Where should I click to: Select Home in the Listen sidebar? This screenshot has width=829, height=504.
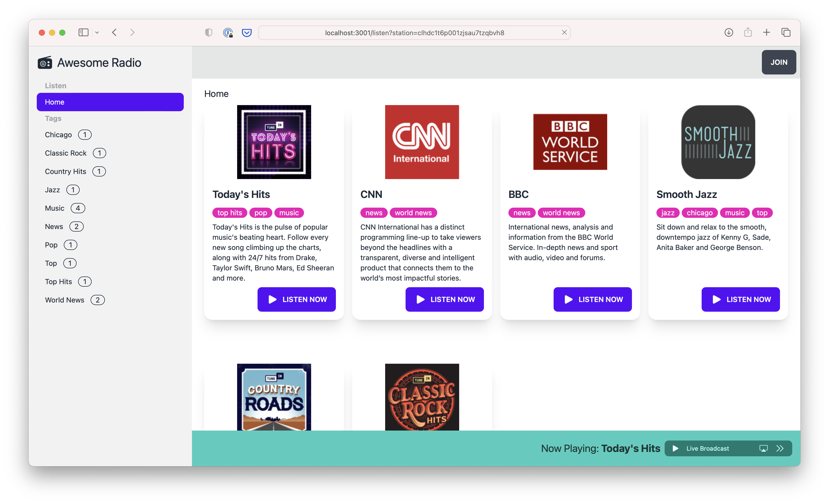click(x=110, y=102)
